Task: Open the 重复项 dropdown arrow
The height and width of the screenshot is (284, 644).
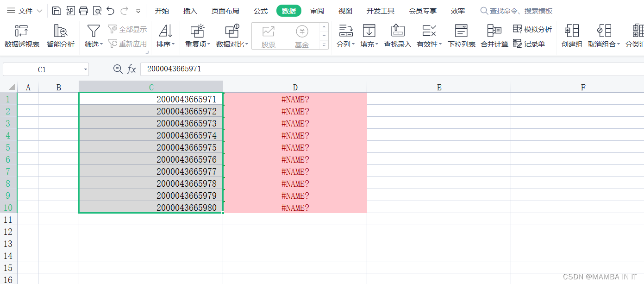Action: pyautogui.click(x=209, y=44)
